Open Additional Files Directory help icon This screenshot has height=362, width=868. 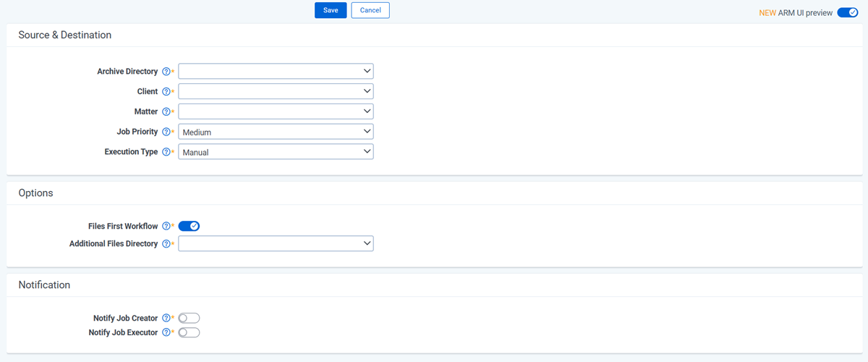[166, 244]
